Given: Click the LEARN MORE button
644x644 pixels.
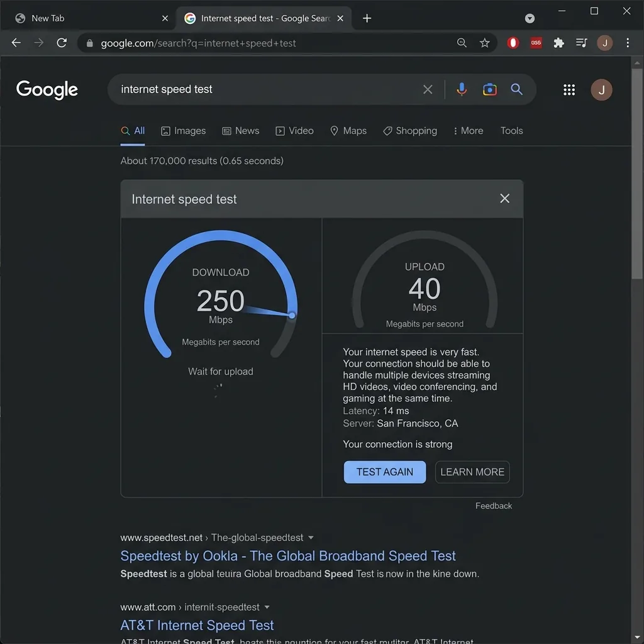Looking at the screenshot, I should (x=472, y=472).
